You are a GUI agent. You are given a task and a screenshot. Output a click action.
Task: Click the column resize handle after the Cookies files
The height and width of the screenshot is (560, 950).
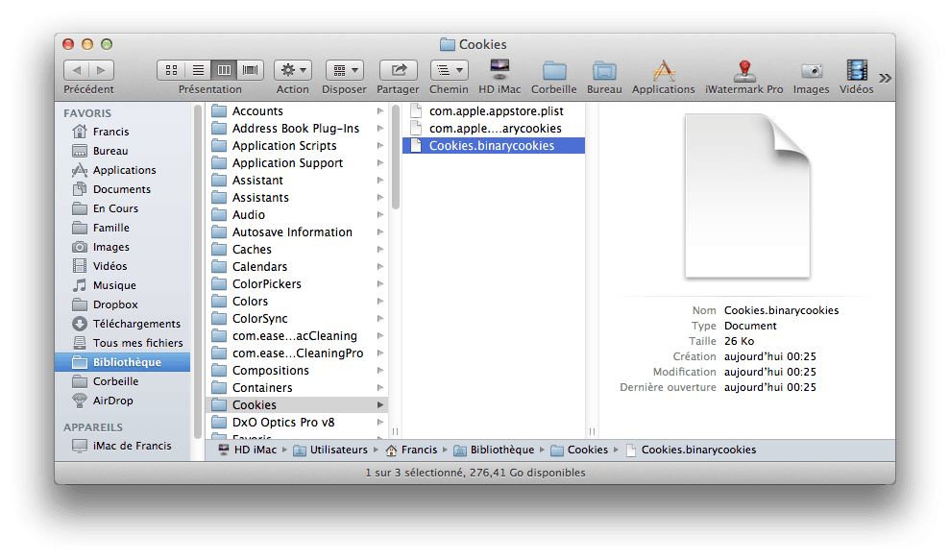(x=592, y=431)
